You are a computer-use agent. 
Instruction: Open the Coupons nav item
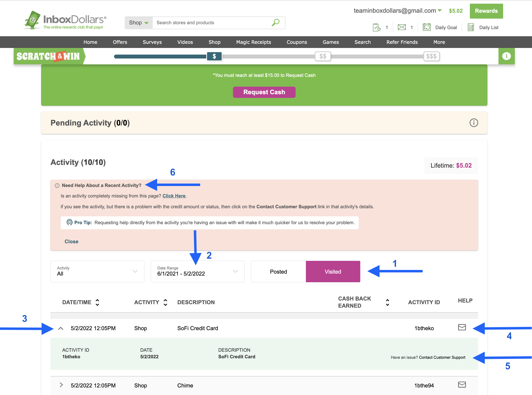[x=297, y=42]
